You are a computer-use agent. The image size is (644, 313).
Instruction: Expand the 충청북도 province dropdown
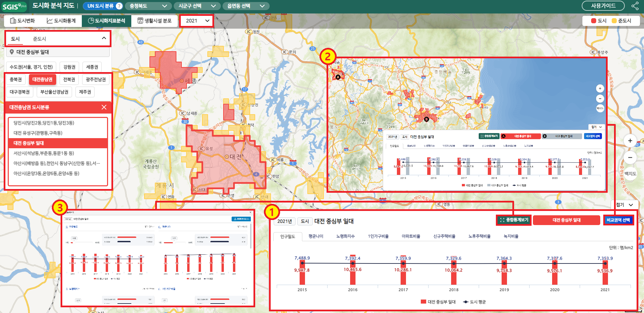148,6
